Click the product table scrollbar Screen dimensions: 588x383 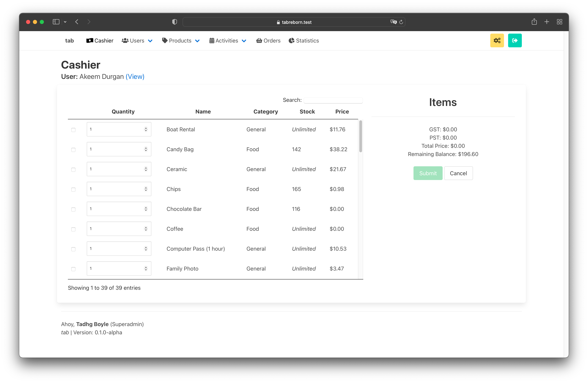(361, 136)
